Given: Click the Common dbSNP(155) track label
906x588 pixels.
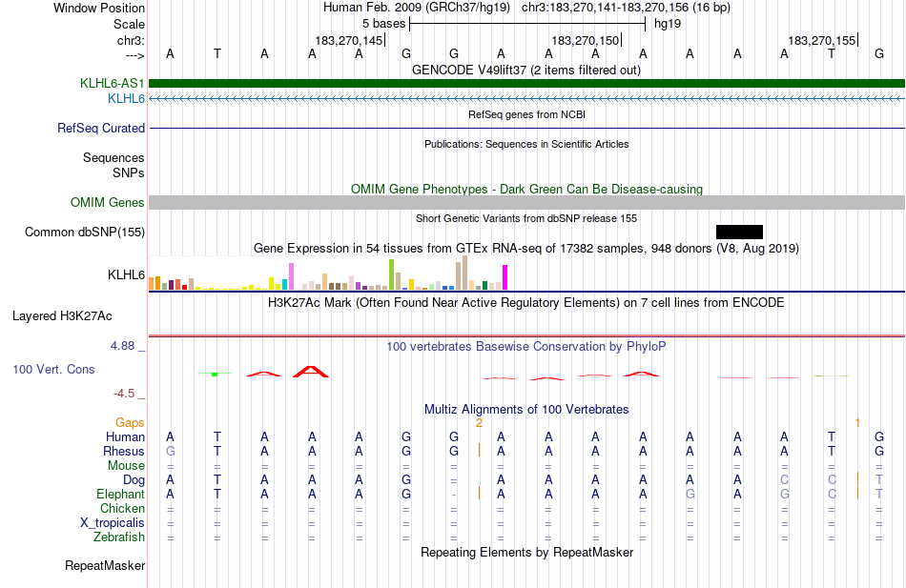Looking at the screenshot, I should tap(84, 232).
